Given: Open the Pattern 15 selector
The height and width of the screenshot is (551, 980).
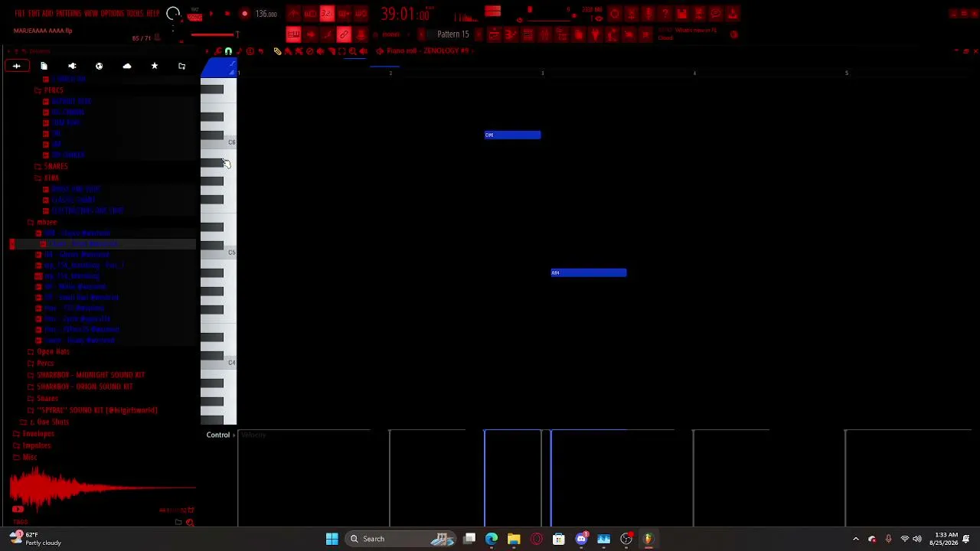Looking at the screenshot, I should (x=452, y=34).
